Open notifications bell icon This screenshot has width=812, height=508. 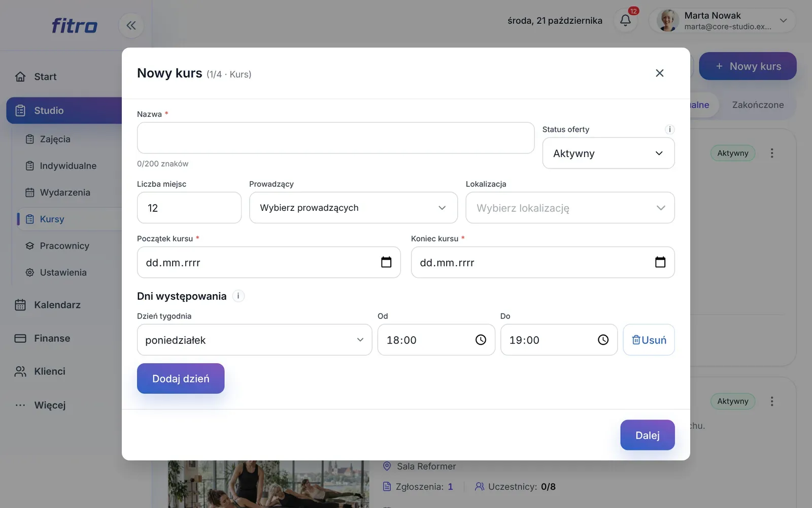(x=625, y=20)
